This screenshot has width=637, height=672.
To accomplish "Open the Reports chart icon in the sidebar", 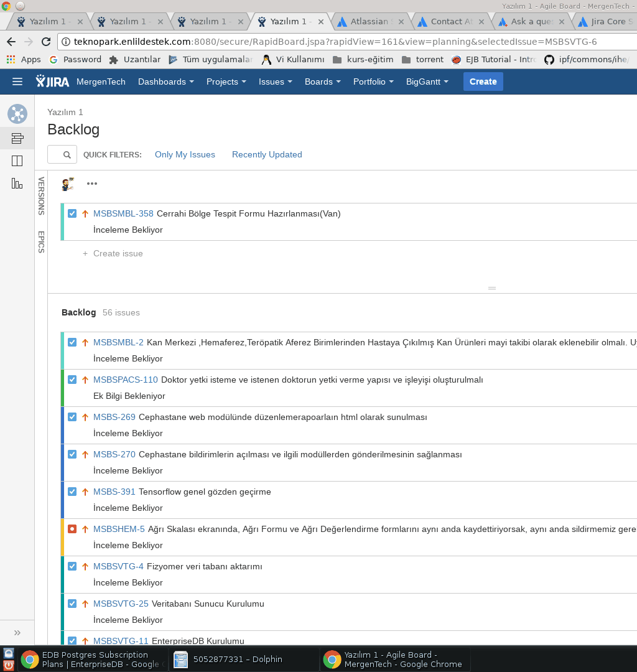I will pos(17,184).
